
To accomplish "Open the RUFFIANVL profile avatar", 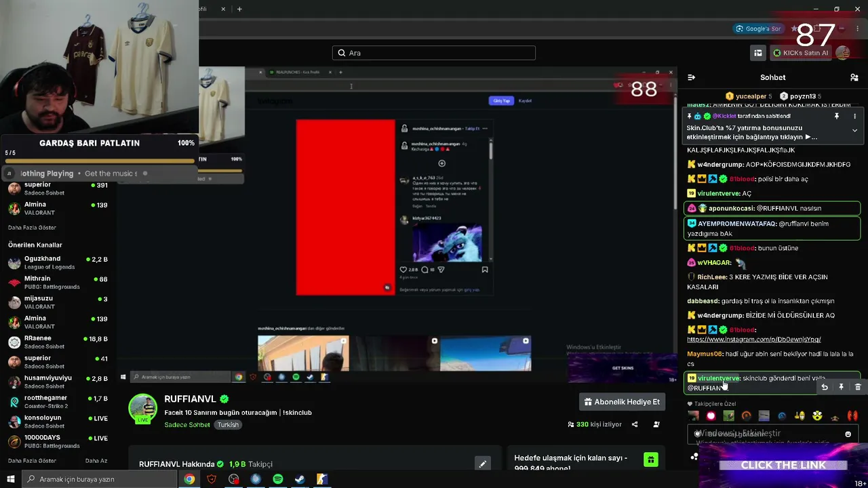I will point(142,408).
